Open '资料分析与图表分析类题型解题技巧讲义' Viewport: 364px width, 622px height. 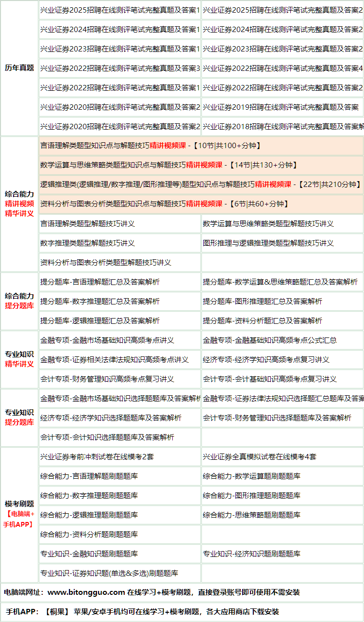click(x=120, y=263)
